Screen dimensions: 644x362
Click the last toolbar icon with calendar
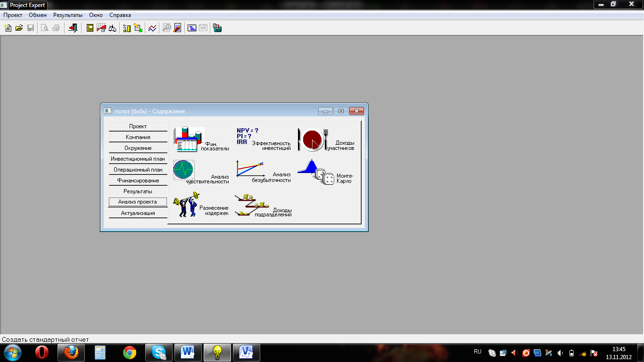pyautogui.click(x=217, y=28)
